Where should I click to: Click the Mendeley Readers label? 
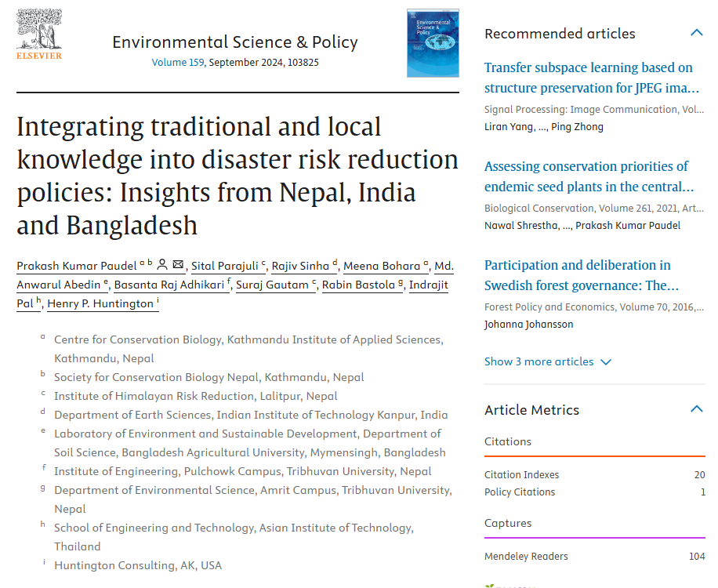(526, 557)
